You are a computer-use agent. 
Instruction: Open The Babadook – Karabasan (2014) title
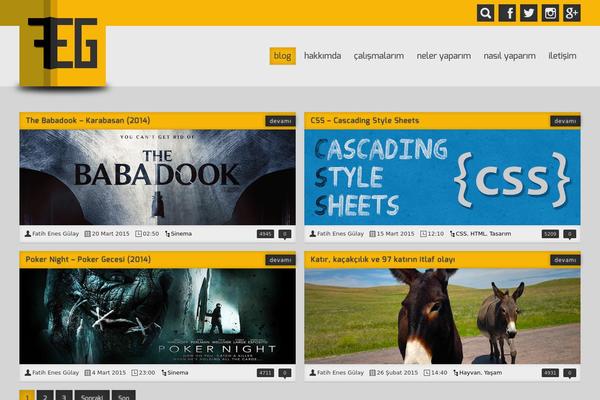(88, 121)
